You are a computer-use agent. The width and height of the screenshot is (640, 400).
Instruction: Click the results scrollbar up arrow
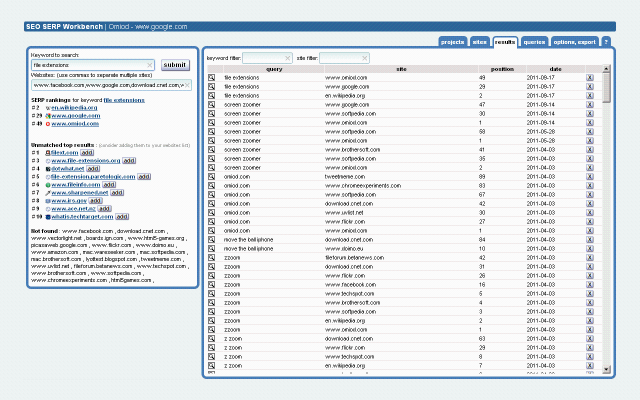(606, 69)
